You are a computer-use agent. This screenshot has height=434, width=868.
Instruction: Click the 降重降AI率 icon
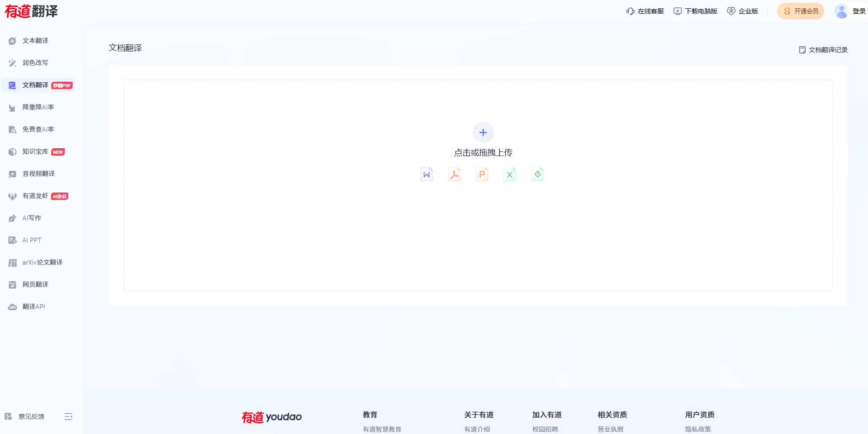pyautogui.click(x=12, y=108)
